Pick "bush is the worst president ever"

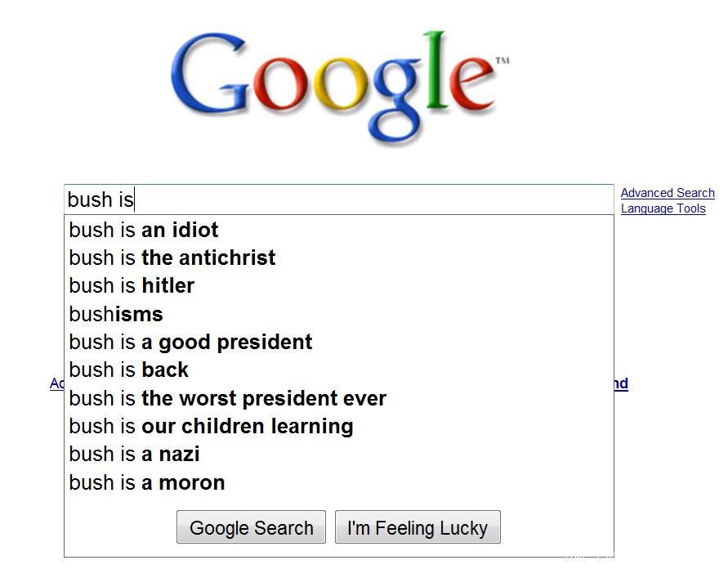pyautogui.click(x=339, y=398)
